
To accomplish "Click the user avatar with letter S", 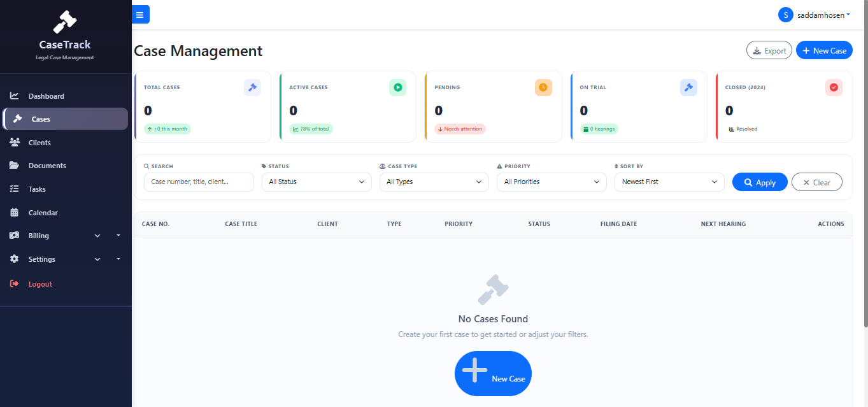I will coord(786,15).
